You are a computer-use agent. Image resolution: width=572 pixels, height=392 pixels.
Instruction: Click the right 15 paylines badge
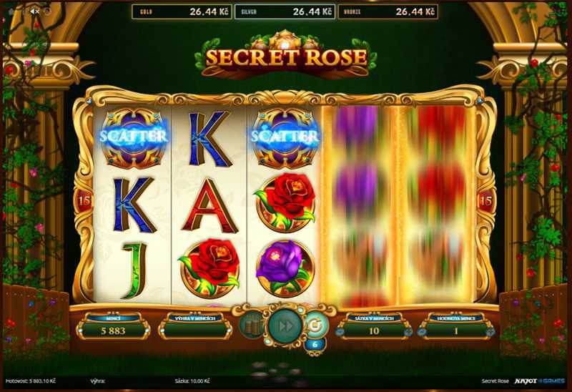[485, 200]
